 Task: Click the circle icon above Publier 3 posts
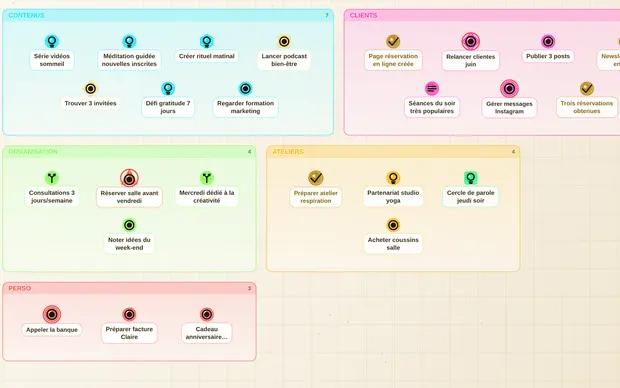coord(548,41)
